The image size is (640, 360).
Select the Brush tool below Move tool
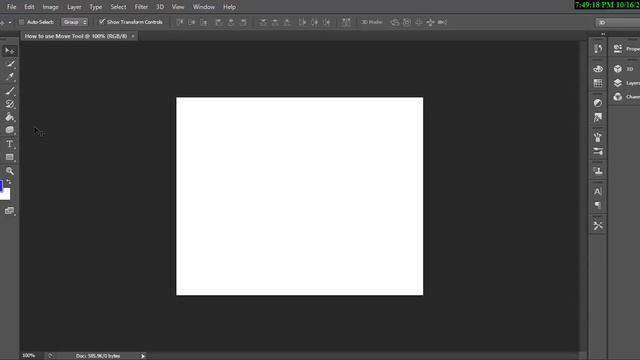tap(10, 64)
